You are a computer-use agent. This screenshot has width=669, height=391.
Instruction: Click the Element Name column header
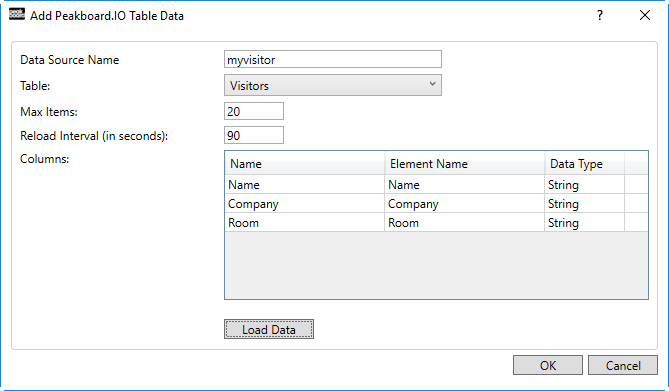pos(465,164)
